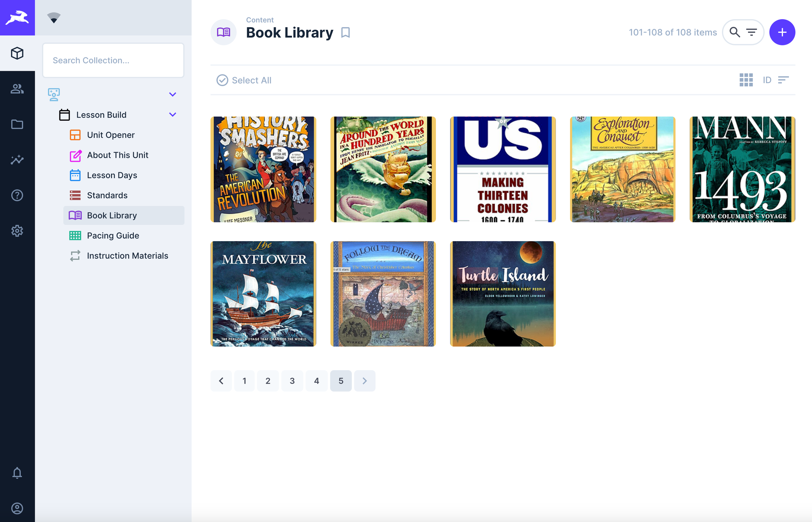Open the Making Thirteen Colonies book card
The image size is (812, 522).
[502, 169]
